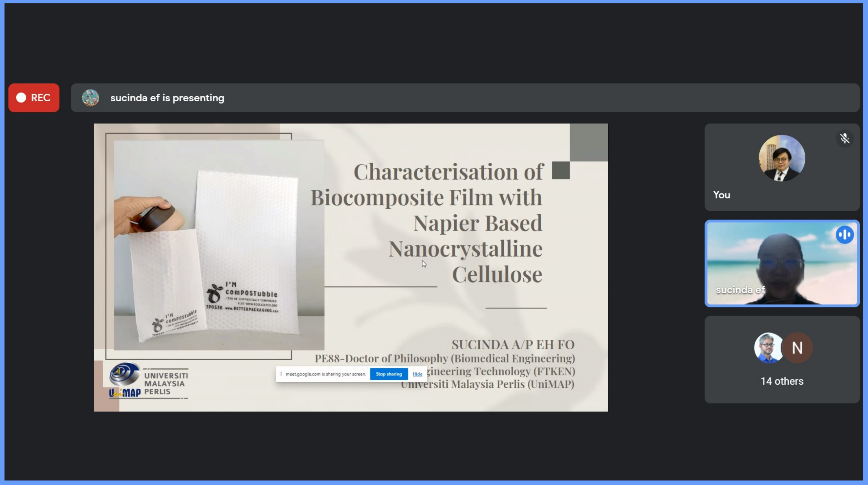The width and height of the screenshot is (868, 485).
Task: Click presenter's avatar in the presenting banner
Action: tap(90, 98)
